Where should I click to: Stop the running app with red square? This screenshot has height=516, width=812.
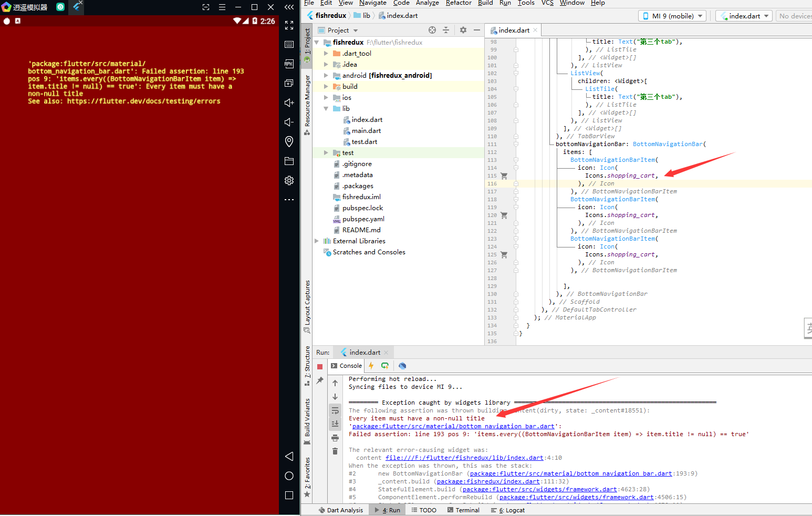click(x=320, y=367)
